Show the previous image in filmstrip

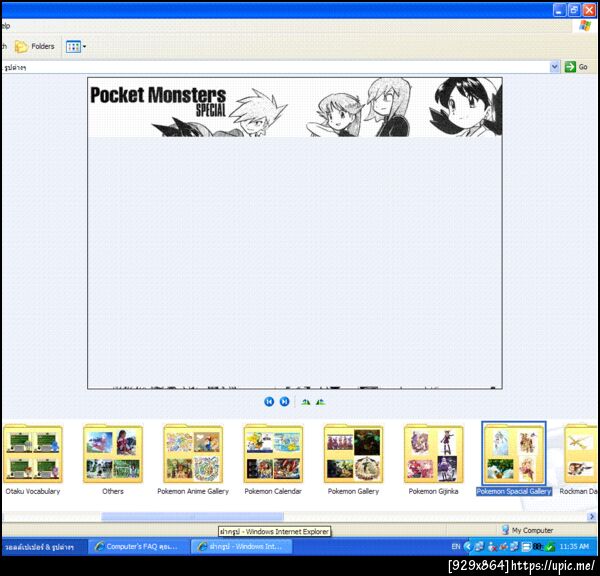click(269, 401)
